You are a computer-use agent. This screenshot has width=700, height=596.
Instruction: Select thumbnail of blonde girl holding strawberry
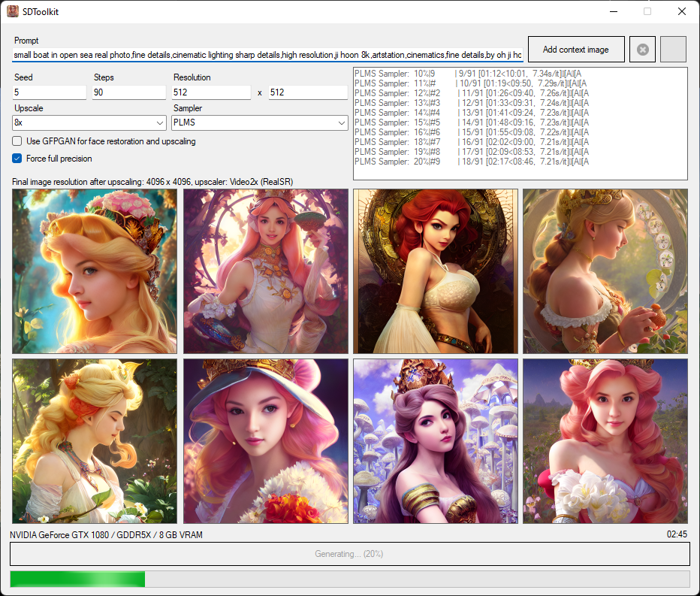605,271
